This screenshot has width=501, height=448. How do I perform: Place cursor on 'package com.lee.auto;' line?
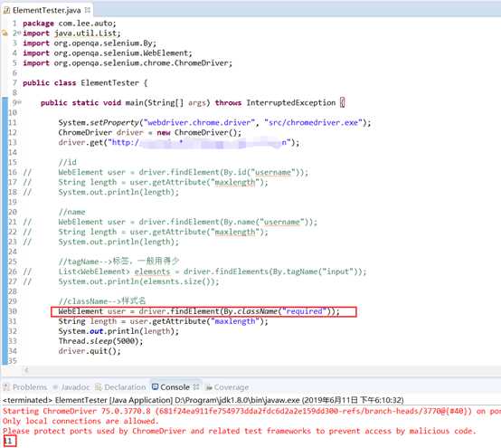click(x=70, y=24)
